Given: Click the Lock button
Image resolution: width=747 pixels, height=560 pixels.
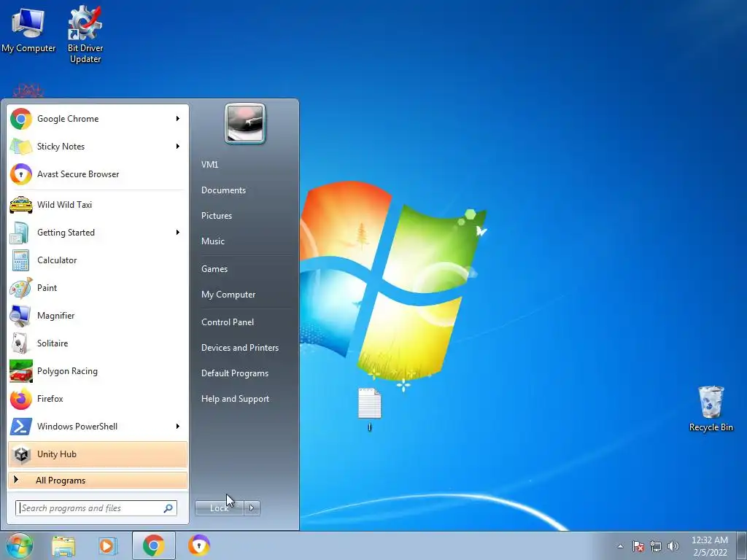Looking at the screenshot, I should [x=220, y=508].
